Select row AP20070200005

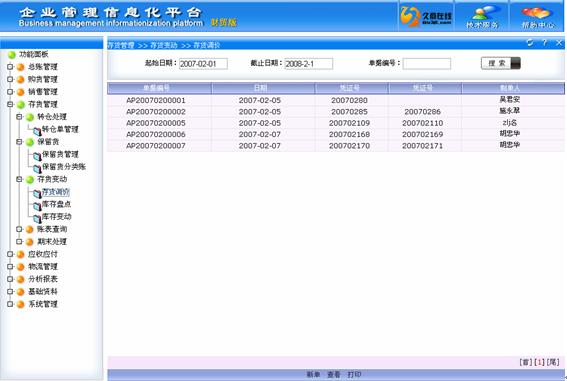336,123
